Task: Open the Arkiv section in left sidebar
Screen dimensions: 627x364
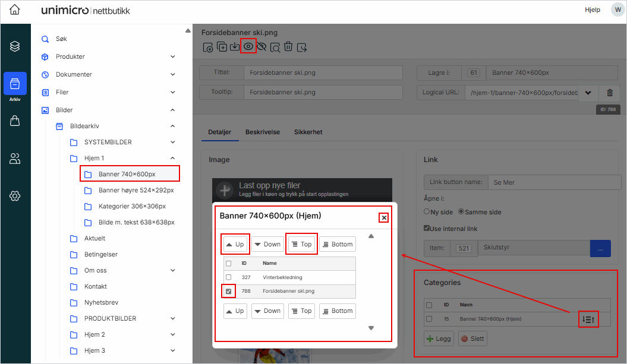Action: (x=15, y=84)
